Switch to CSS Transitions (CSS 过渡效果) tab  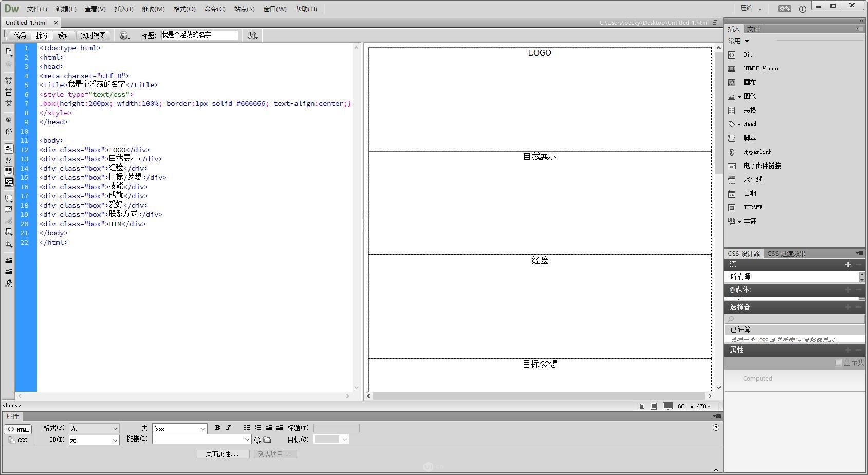786,253
